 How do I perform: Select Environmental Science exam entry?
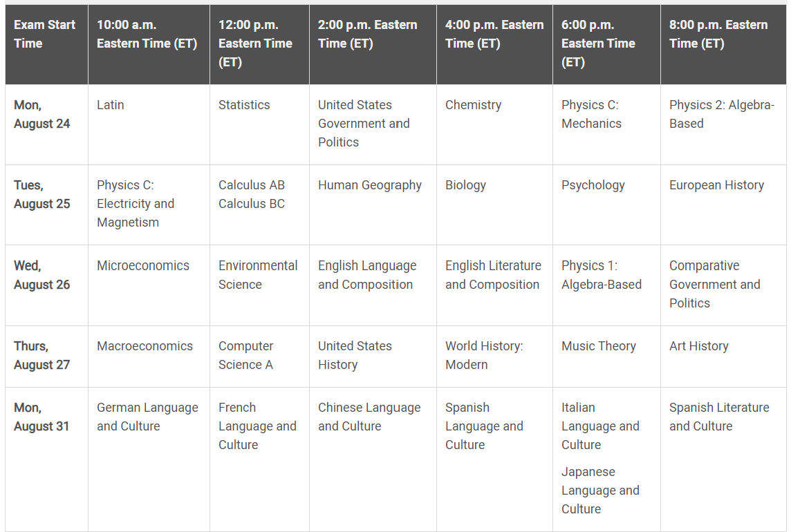click(x=258, y=275)
